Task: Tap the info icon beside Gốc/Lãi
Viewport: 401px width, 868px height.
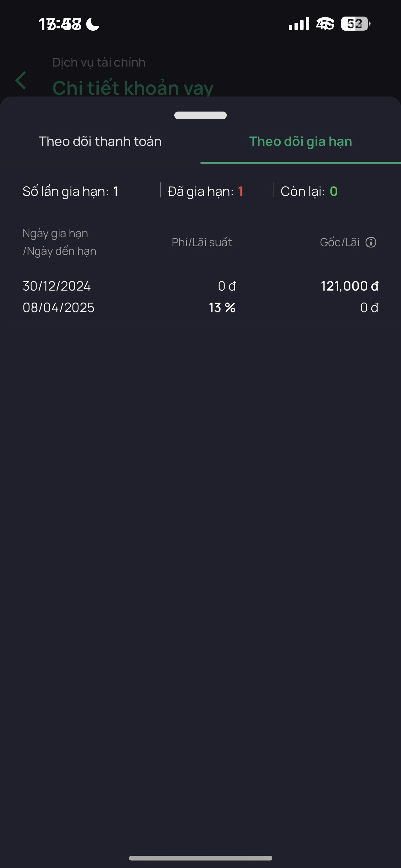Action: 371,242
